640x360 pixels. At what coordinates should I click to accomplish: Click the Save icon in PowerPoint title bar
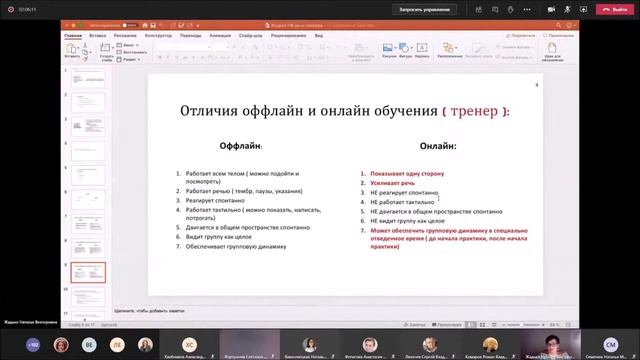(153, 25)
